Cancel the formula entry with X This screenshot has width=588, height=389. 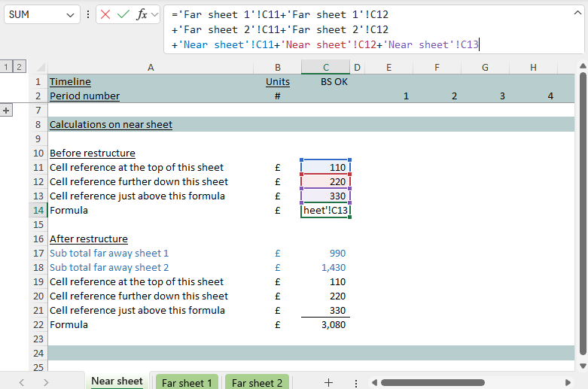point(105,14)
